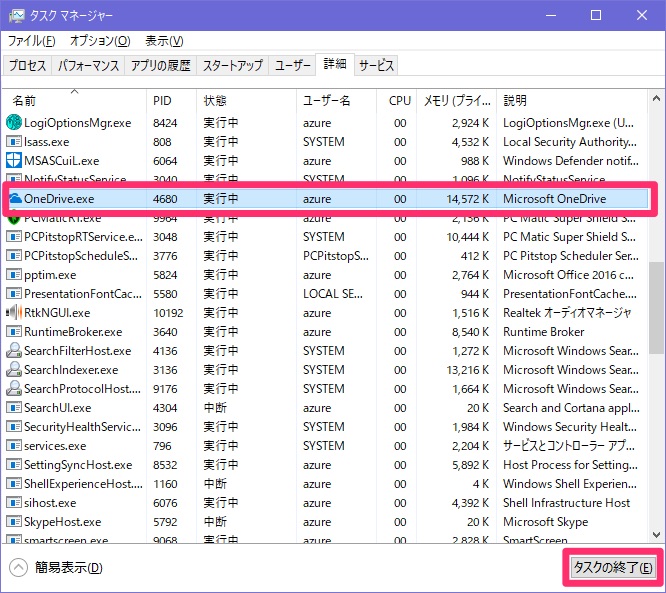Click the タスクの終了(E) button
The width and height of the screenshot is (666, 593).
pyautogui.click(x=613, y=568)
